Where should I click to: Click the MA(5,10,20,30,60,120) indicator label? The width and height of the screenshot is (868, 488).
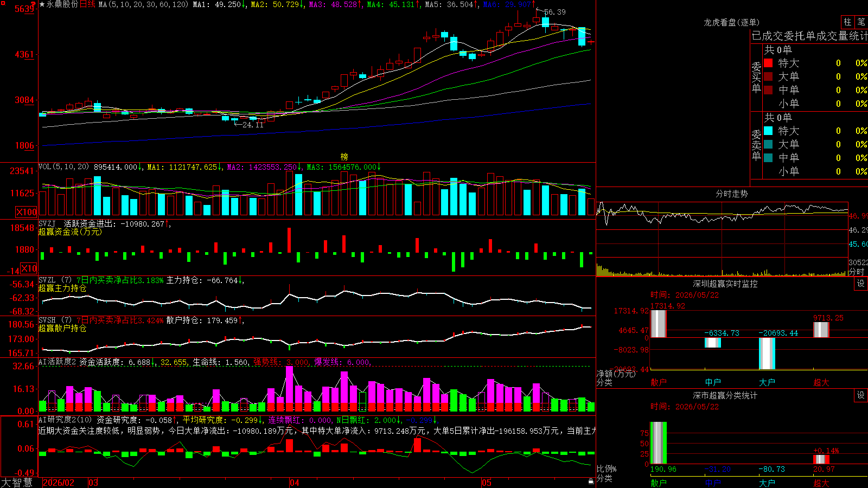coord(143,4)
